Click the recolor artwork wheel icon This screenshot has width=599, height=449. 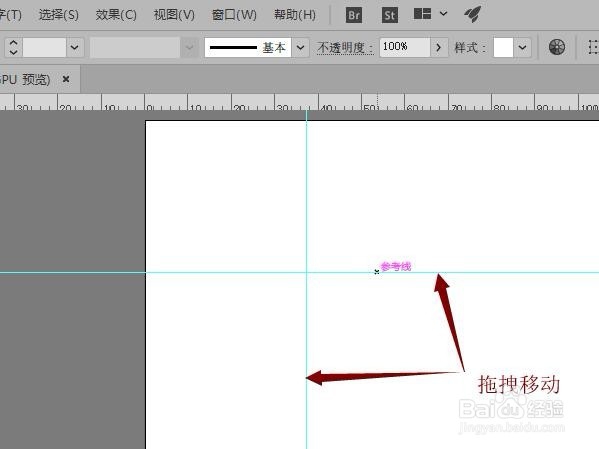(557, 47)
